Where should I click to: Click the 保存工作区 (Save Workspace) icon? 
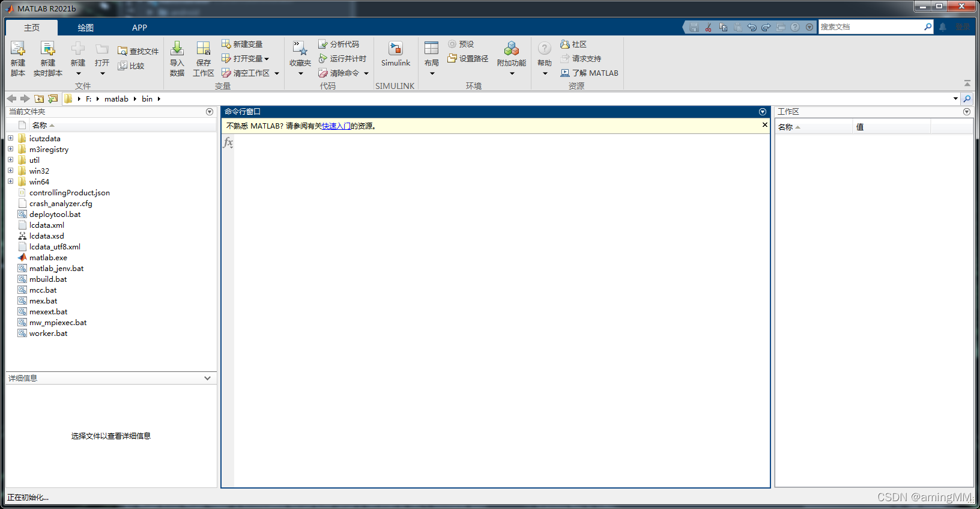coord(204,49)
